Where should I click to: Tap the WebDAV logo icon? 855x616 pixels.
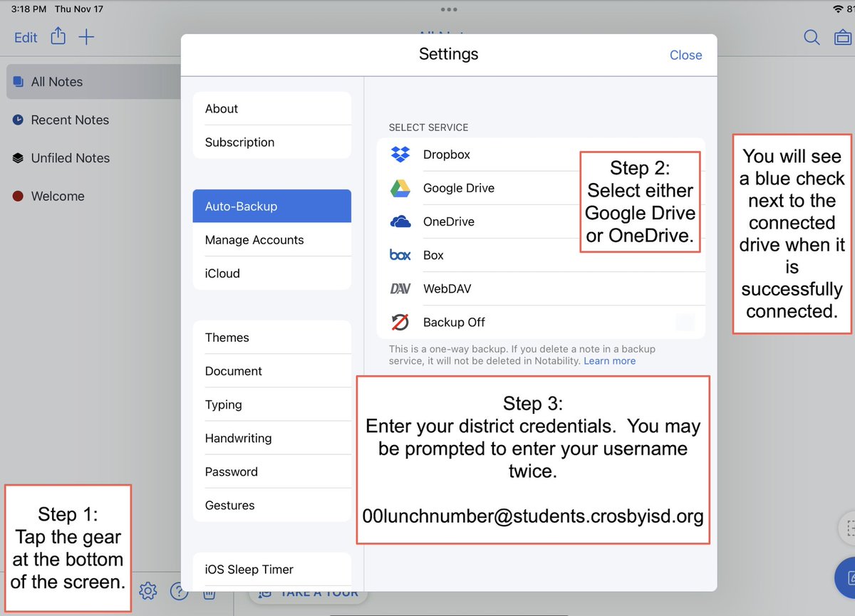[x=400, y=288]
